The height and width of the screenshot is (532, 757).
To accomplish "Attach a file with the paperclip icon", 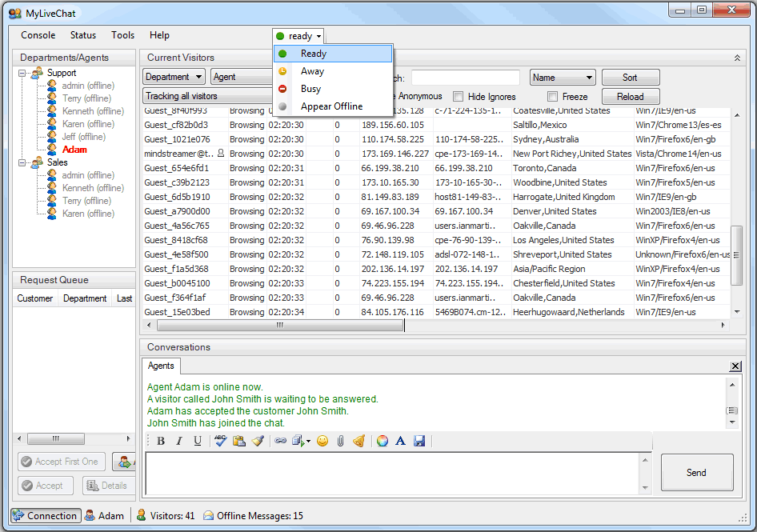I will coord(340,441).
